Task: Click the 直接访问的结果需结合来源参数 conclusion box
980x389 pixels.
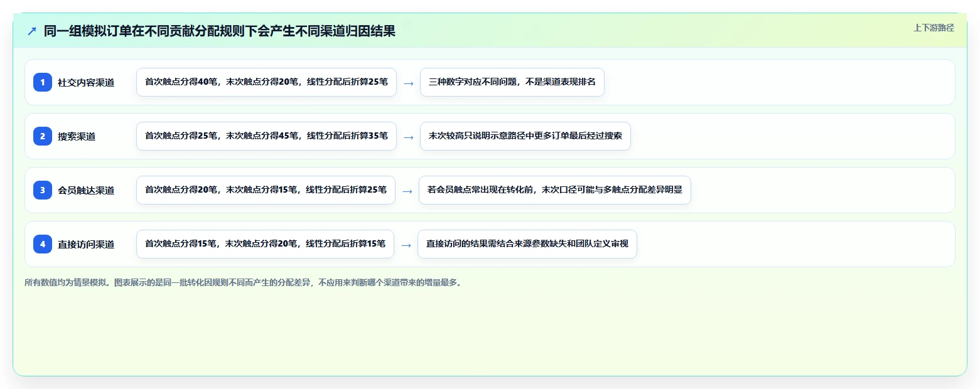Action: pyautogui.click(x=527, y=244)
